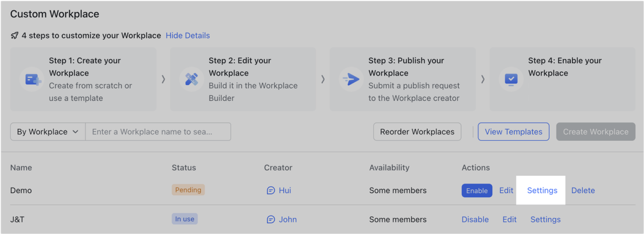This screenshot has height=234, width=644.
Task: Edit the J&T workplace
Action: (509, 220)
